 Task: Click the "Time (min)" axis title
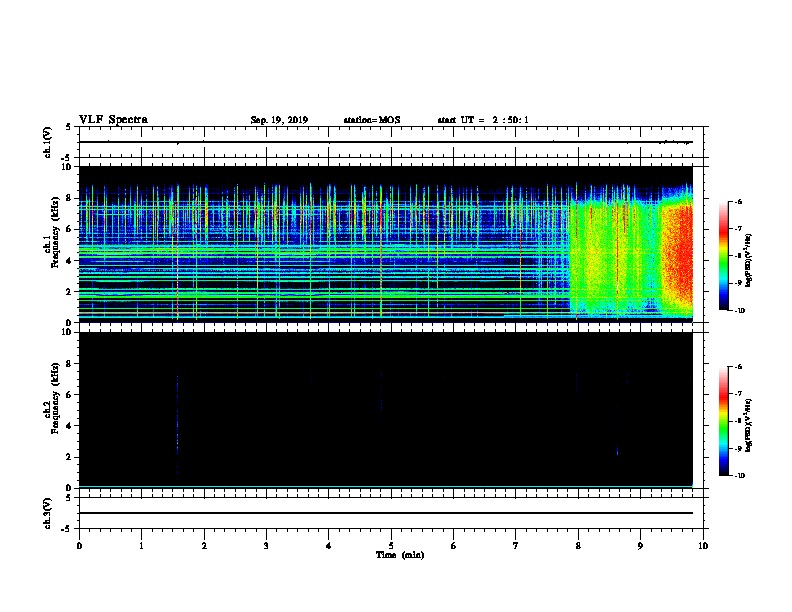(x=400, y=555)
